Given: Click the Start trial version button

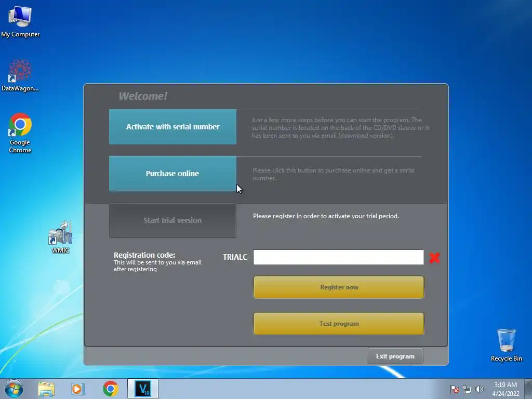Looking at the screenshot, I should coord(172,220).
